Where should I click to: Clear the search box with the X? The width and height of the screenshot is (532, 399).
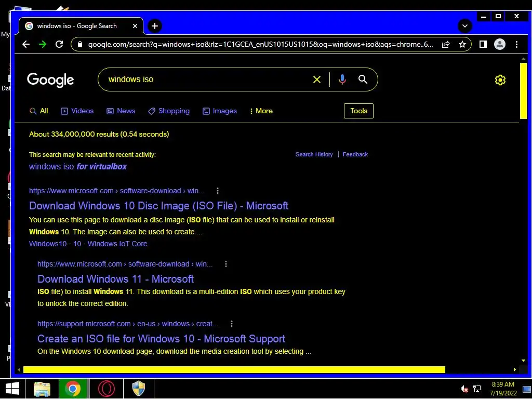pos(317,79)
